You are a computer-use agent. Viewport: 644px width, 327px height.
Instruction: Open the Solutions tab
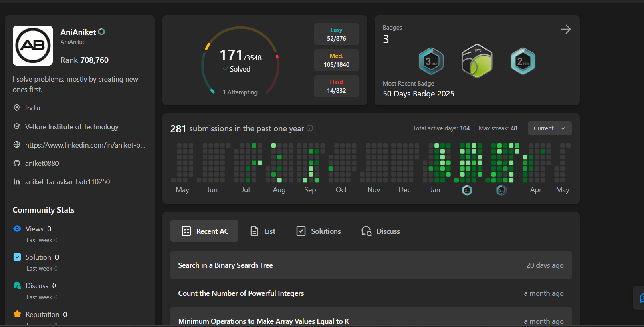click(x=319, y=231)
